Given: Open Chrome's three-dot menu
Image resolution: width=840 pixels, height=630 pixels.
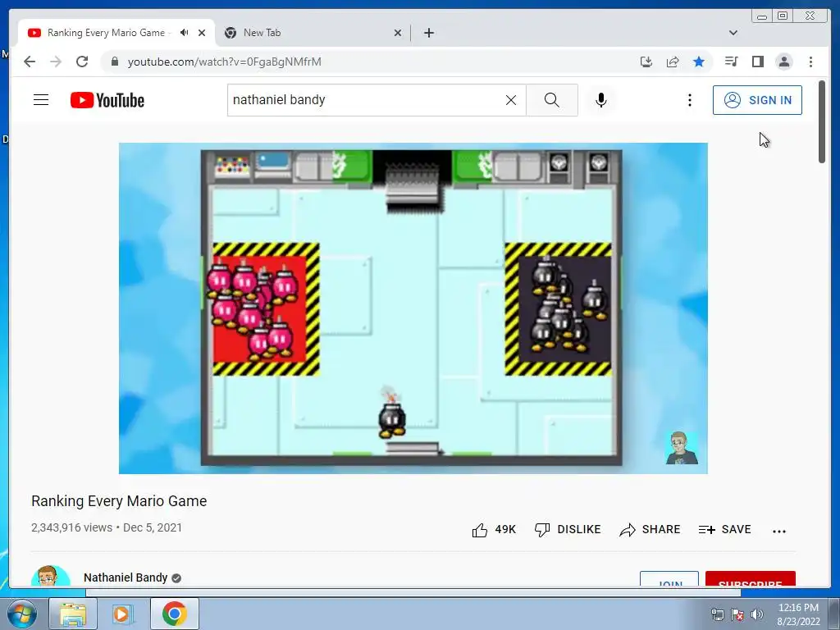Looking at the screenshot, I should tap(810, 62).
